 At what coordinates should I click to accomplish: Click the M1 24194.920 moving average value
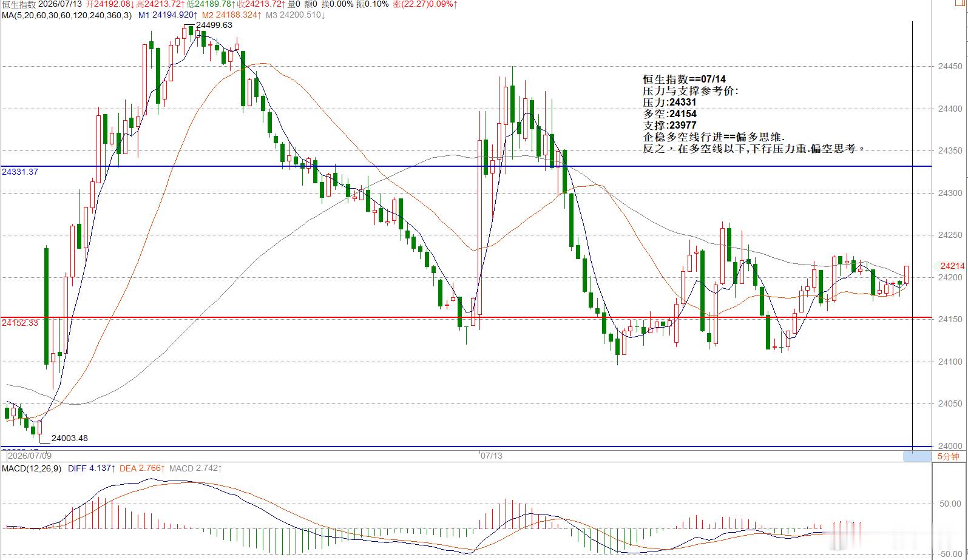coord(168,15)
